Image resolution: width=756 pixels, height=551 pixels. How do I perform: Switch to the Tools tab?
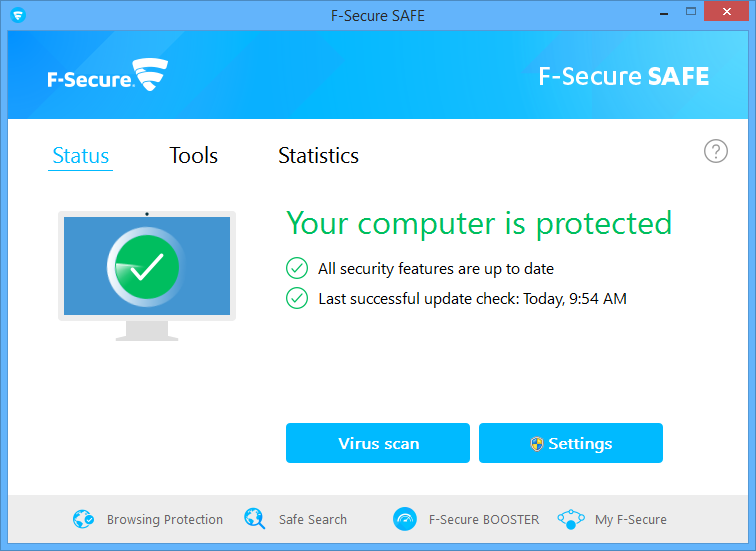tap(194, 156)
